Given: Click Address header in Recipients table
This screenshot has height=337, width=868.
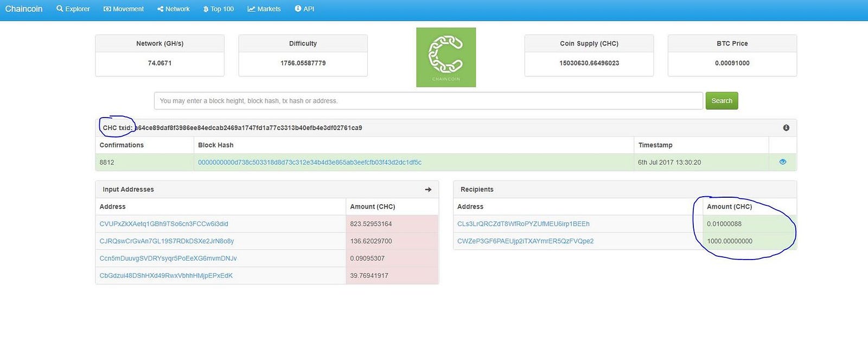Looking at the screenshot, I should pos(470,207).
